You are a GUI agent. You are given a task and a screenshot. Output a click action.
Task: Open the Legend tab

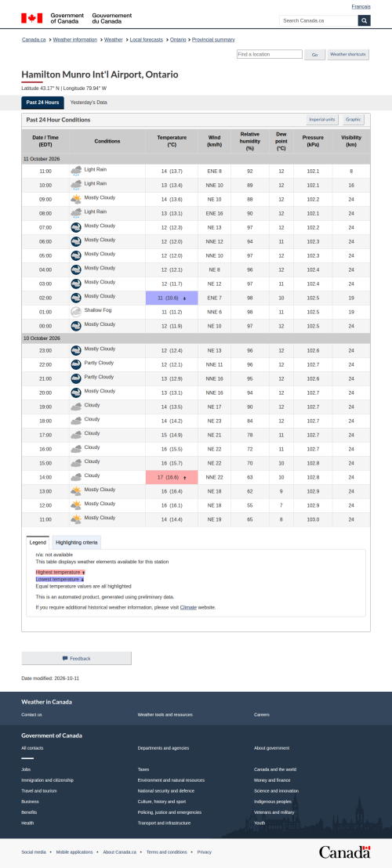(38, 542)
